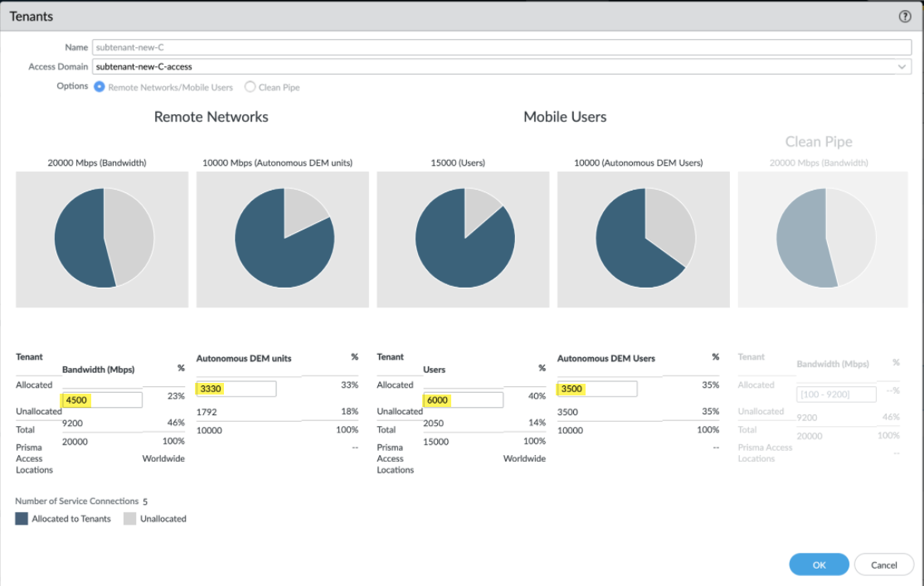Click the Allocated to Tenants legend swatch
Image resolution: width=924 pixels, height=586 pixels.
tap(22, 518)
